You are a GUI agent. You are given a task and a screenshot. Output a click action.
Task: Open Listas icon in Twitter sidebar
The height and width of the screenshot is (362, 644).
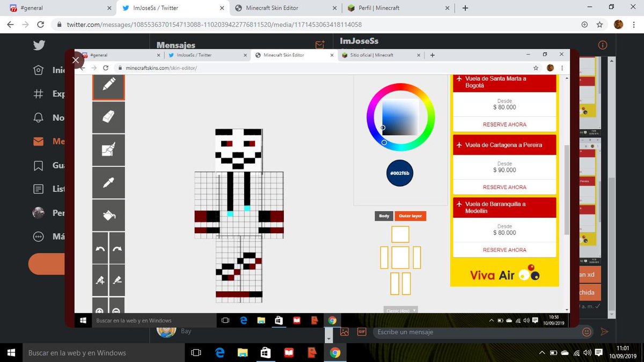click(38, 189)
